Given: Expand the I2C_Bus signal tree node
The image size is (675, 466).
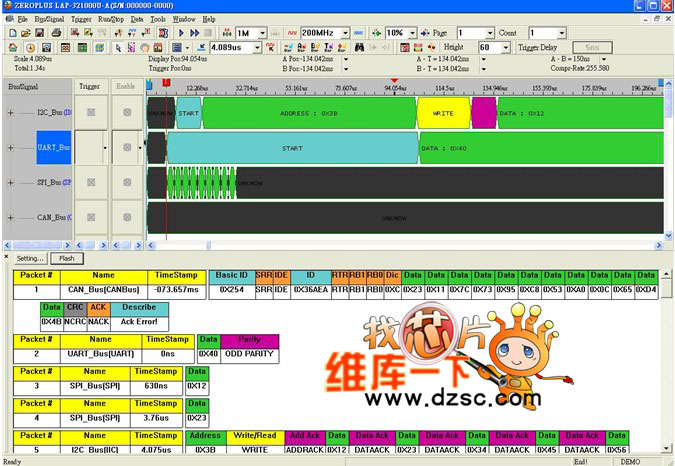Looking at the screenshot, I should click(11, 113).
